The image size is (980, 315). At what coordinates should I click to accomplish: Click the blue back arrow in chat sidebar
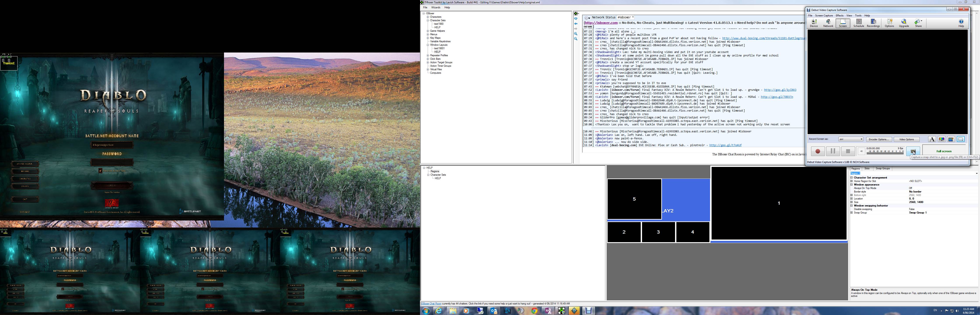click(x=576, y=24)
